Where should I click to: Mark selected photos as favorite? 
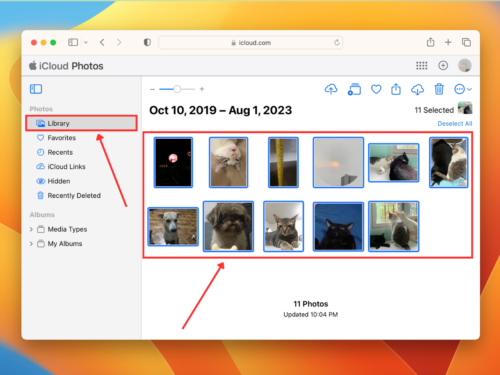376,89
